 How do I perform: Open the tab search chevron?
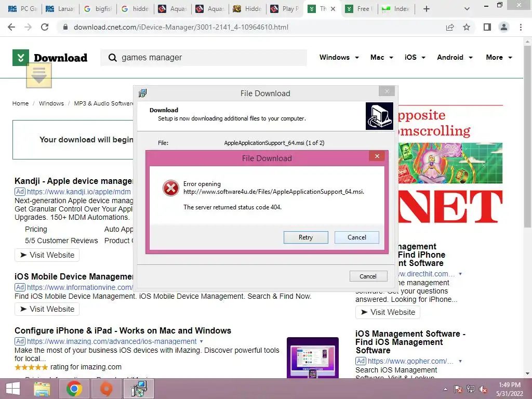(467, 9)
